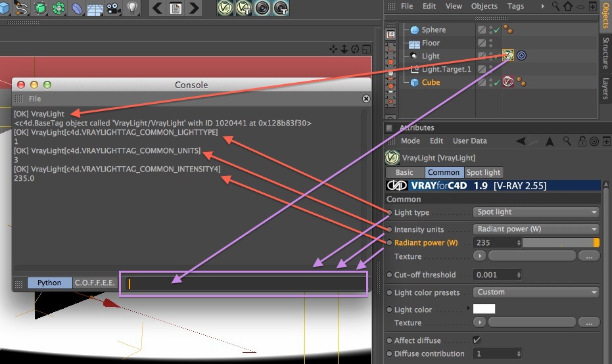
Task: Toggle the Affect diffuse checkbox
Action: (x=477, y=340)
